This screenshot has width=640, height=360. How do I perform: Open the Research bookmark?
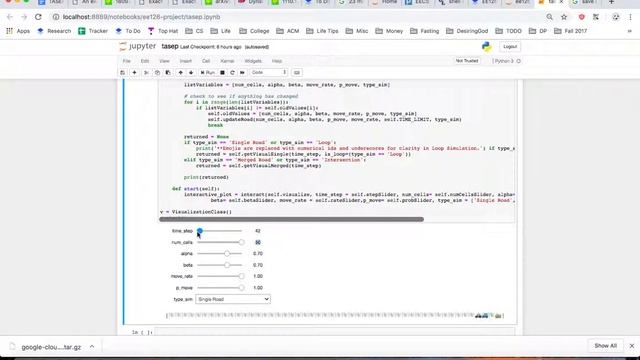pos(54,31)
